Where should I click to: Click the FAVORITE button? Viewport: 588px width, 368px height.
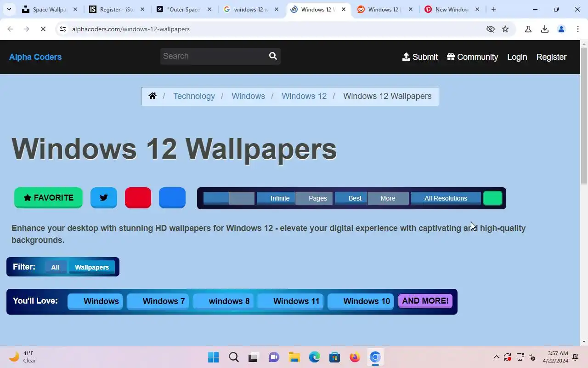48,198
